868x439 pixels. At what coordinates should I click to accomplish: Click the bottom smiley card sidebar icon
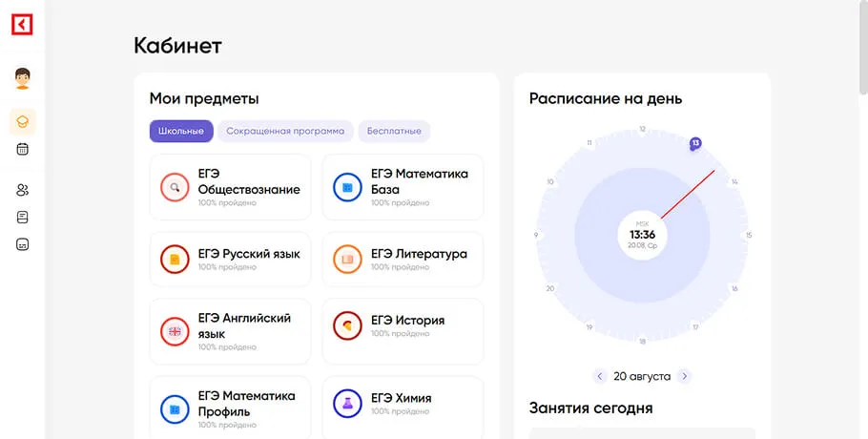tap(23, 243)
